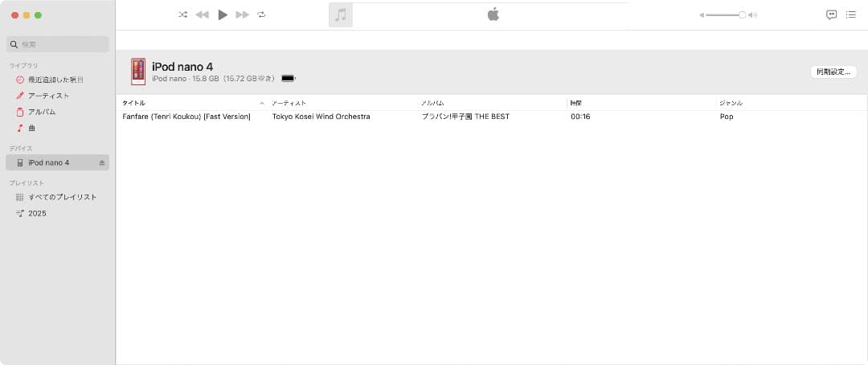Skip to next track

click(243, 15)
